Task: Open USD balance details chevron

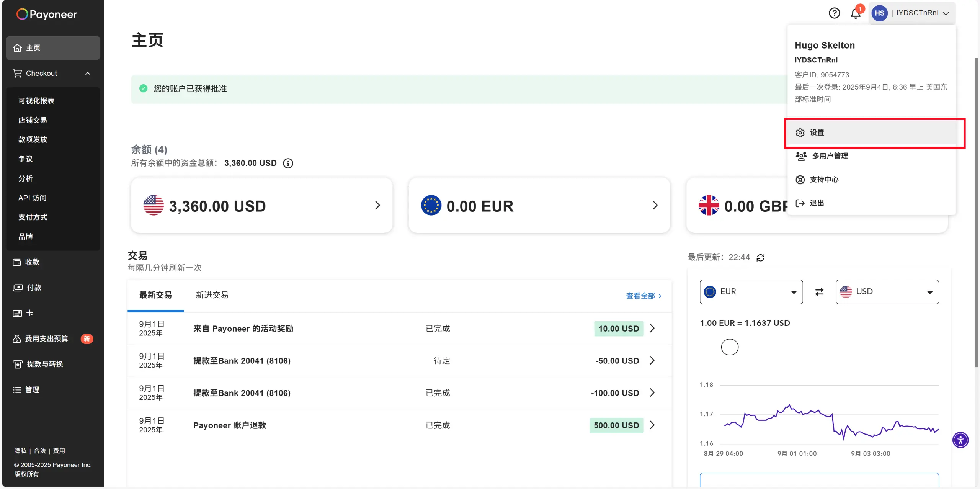Action: (377, 206)
